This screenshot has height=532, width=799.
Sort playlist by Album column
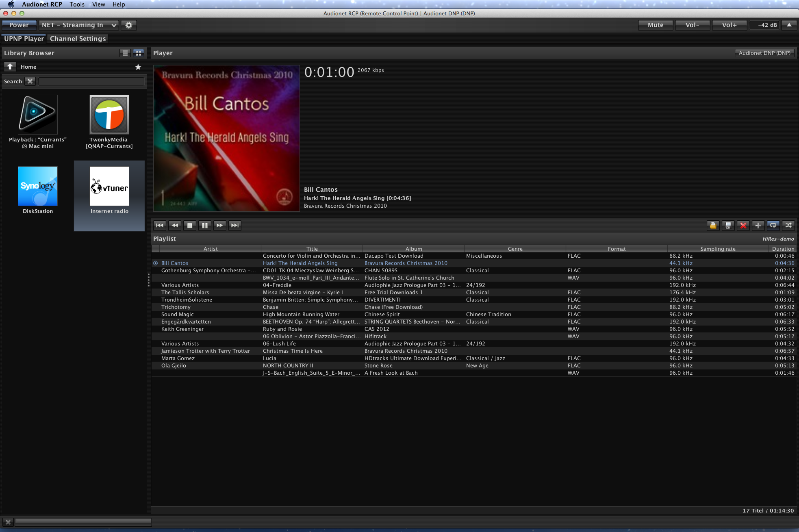(x=414, y=249)
